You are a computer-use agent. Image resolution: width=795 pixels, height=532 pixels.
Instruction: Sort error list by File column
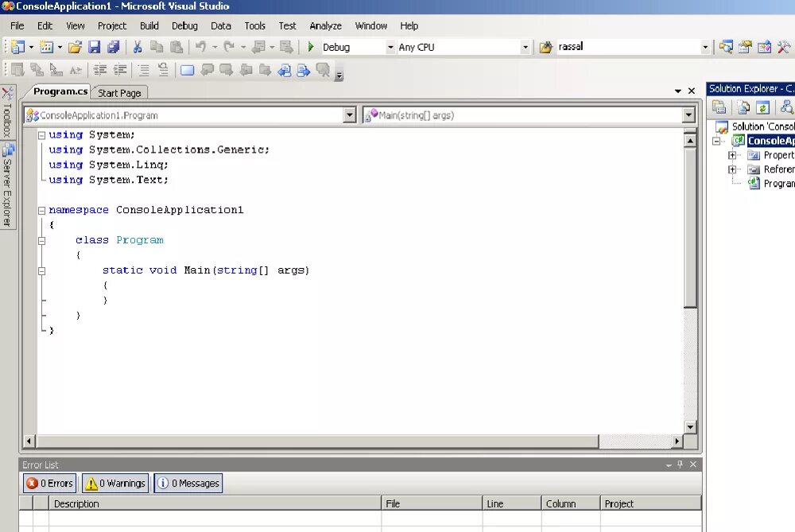(x=432, y=503)
